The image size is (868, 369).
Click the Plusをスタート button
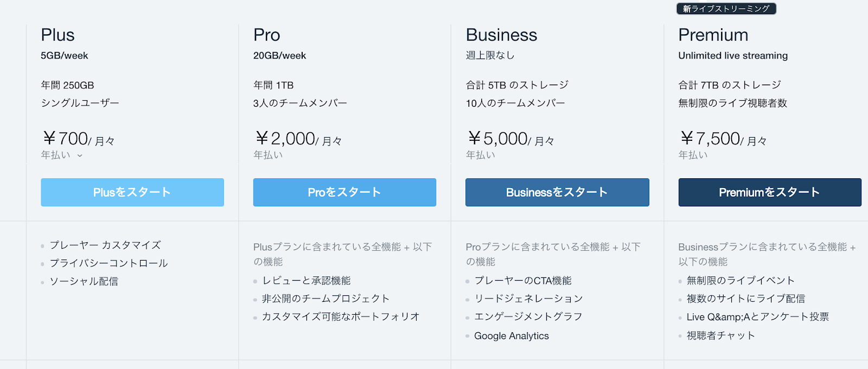[x=132, y=192]
